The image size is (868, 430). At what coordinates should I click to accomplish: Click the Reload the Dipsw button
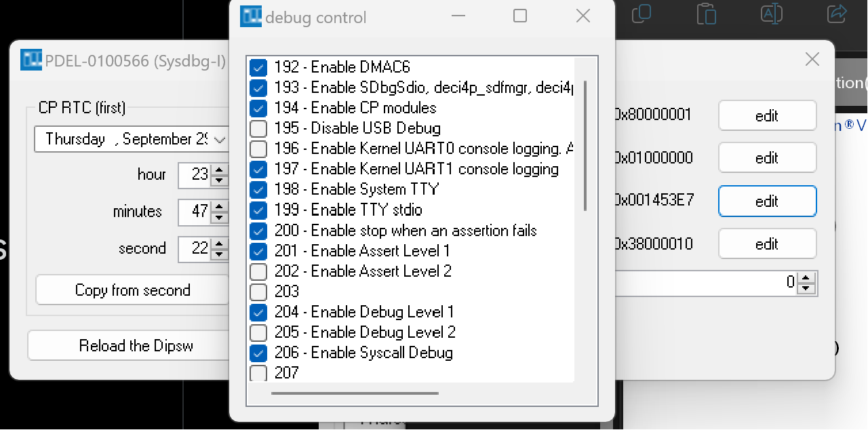tap(136, 346)
